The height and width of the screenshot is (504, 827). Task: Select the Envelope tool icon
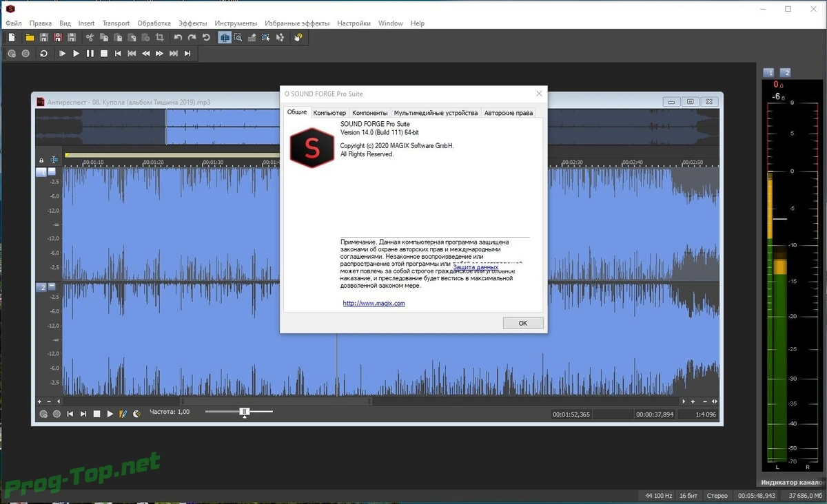[279, 37]
